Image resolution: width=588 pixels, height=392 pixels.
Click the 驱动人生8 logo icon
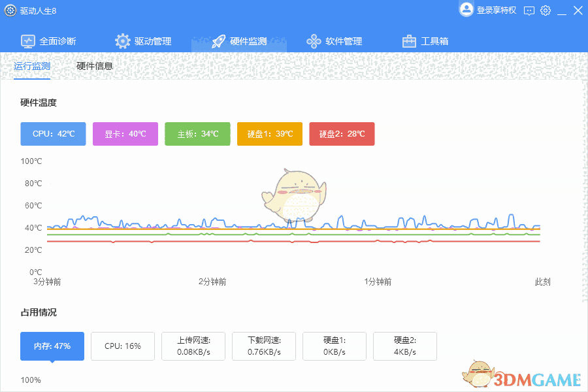(x=10, y=10)
